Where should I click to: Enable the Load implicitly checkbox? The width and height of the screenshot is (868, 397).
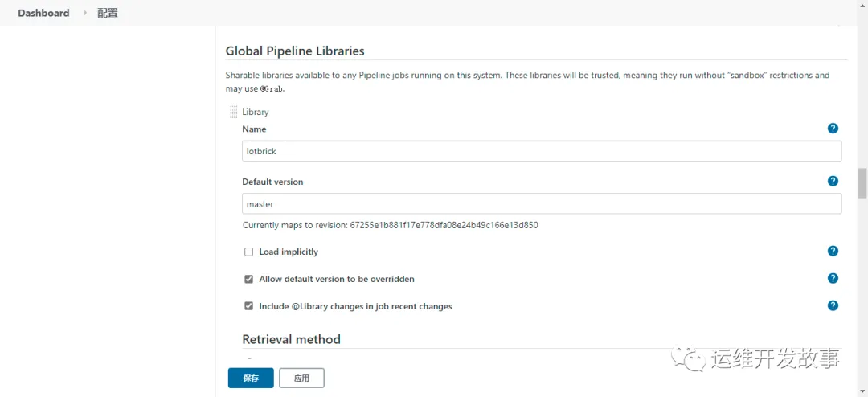click(249, 252)
